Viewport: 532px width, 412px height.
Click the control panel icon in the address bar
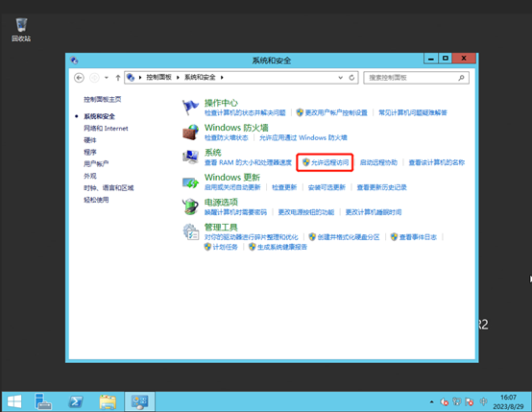(131, 78)
